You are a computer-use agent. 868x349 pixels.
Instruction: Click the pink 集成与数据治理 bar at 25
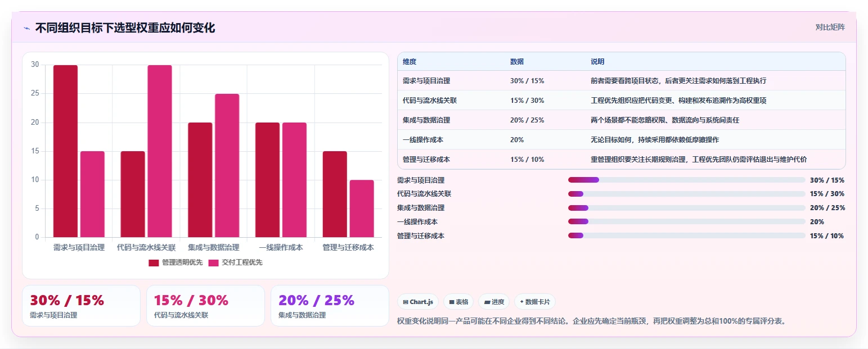point(227,165)
